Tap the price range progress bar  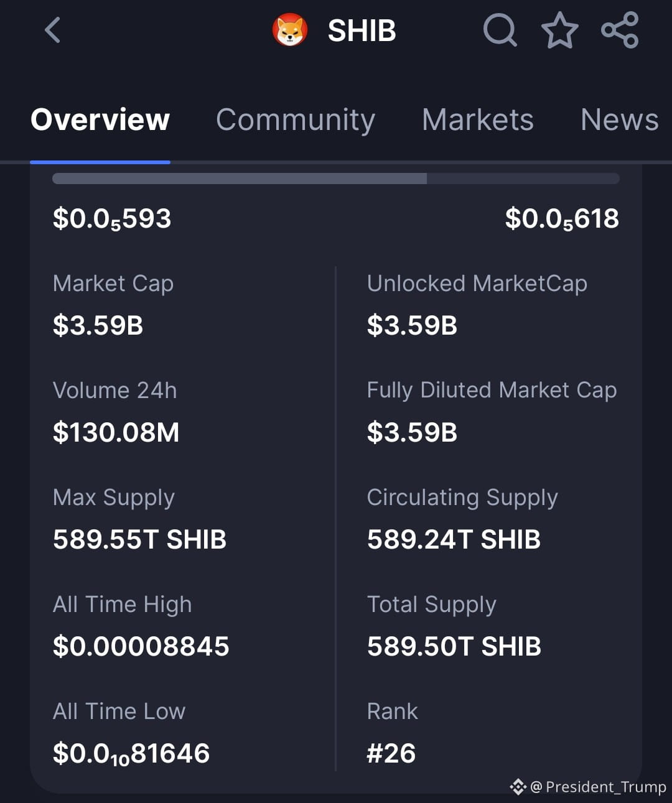[x=336, y=179]
